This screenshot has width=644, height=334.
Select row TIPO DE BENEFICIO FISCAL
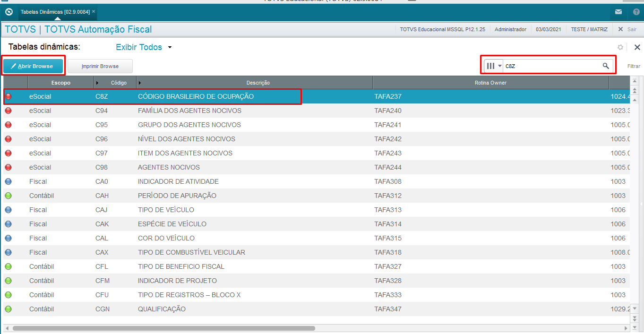tap(317, 266)
